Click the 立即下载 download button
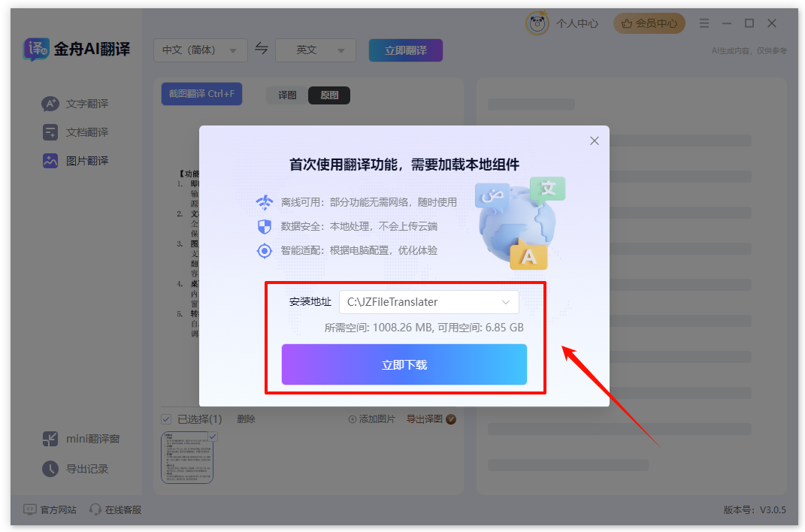Viewport: 805px width, 532px height. click(x=404, y=364)
